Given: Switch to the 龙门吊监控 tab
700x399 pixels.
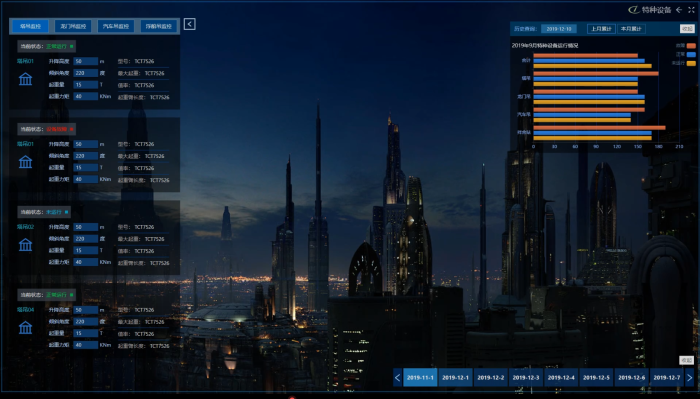Looking at the screenshot, I should pos(73,26).
